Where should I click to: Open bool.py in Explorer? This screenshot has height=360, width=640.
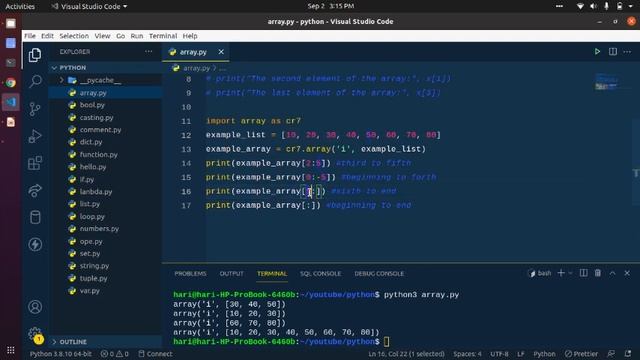pyautogui.click(x=92, y=105)
